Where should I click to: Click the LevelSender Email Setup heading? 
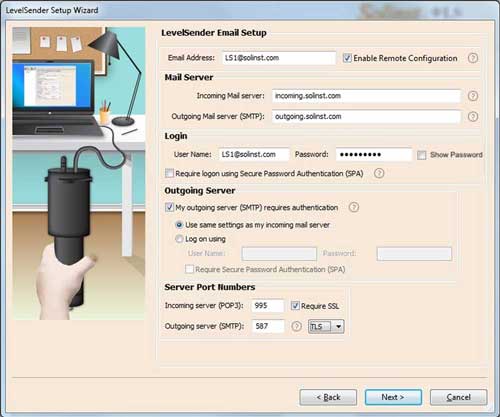pyautogui.click(x=214, y=33)
